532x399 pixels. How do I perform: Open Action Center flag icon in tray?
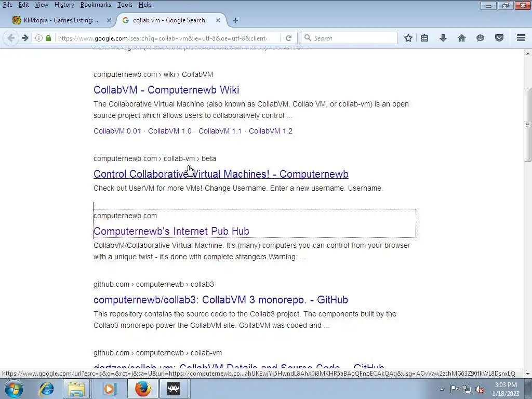[x=454, y=389]
